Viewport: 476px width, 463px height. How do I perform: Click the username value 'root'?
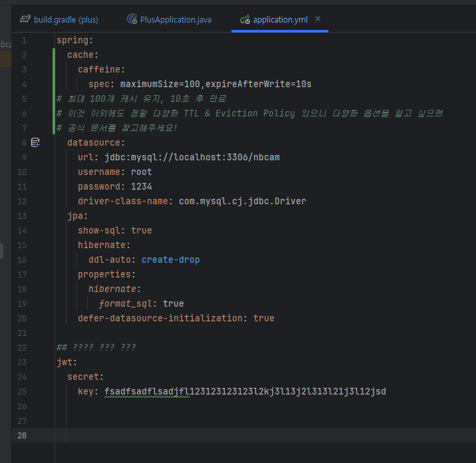click(x=142, y=172)
